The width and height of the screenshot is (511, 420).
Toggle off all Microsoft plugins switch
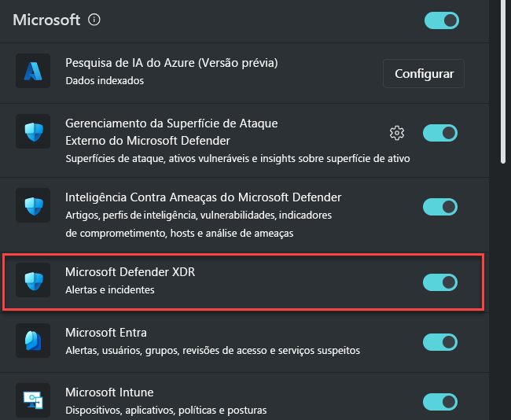pyautogui.click(x=442, y=20)
